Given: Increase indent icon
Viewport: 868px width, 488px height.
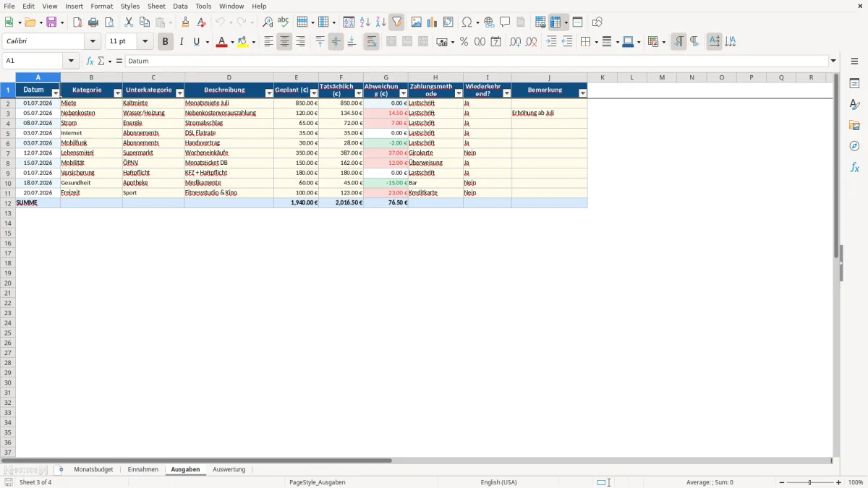Looking at the screenshot, I should pyautogui.click(x=551, y=42).
